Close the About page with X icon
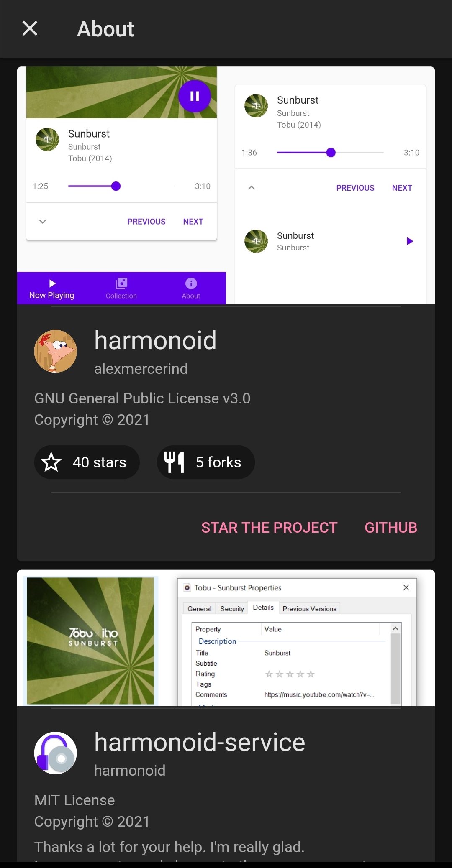 [30, 29]
